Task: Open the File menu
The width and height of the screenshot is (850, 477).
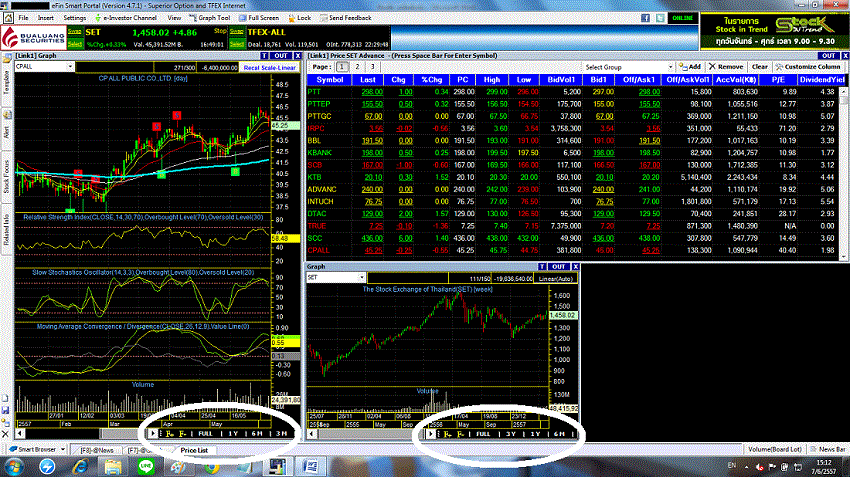Action: click(23, 18)
